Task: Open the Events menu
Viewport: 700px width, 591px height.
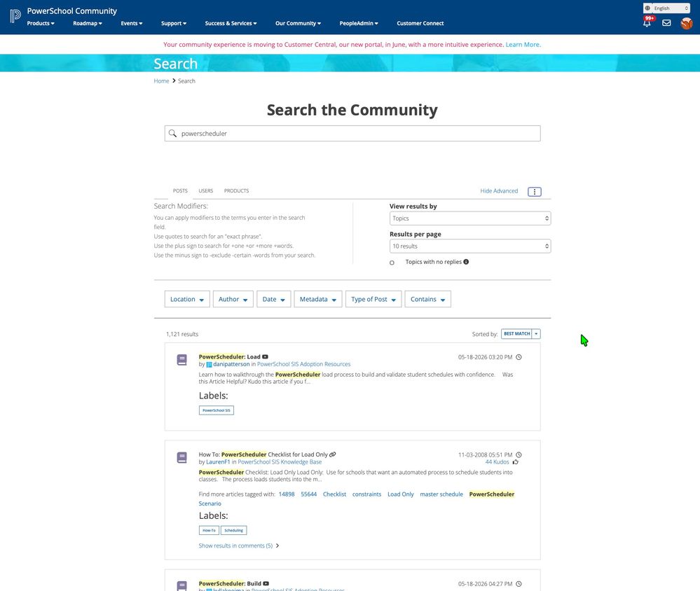Action: coord(132,23)
